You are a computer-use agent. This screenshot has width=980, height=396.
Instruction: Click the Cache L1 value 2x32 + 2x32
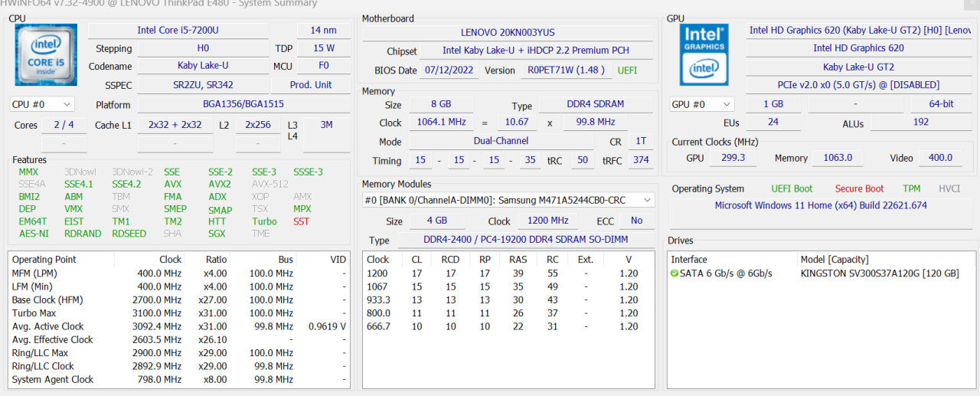[175, 125]
